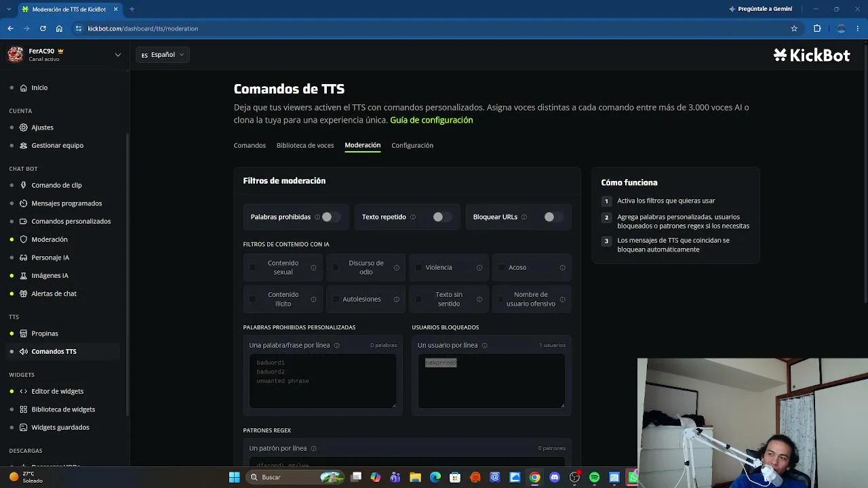Image resolution: width=868 pixels, height=488 pixels.
Task: Click info icon next to Bloquear URLs
Action: coord(524,217)
